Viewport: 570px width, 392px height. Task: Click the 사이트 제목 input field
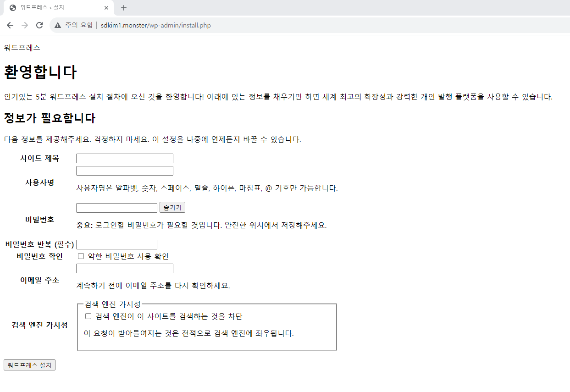[125, 158]
